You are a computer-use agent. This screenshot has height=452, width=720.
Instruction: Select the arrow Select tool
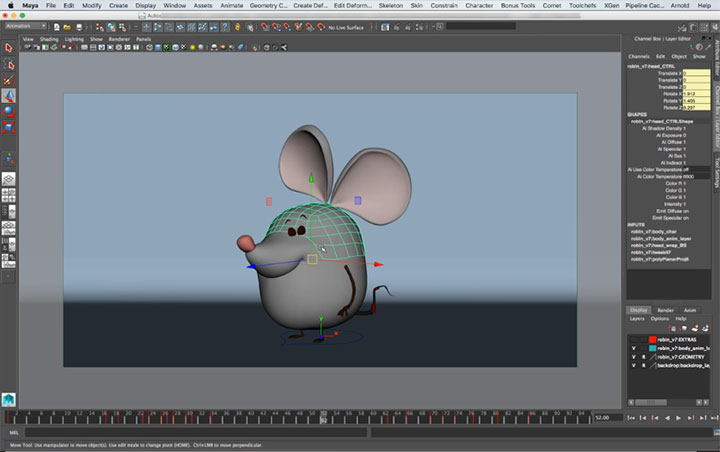[9, 48]
